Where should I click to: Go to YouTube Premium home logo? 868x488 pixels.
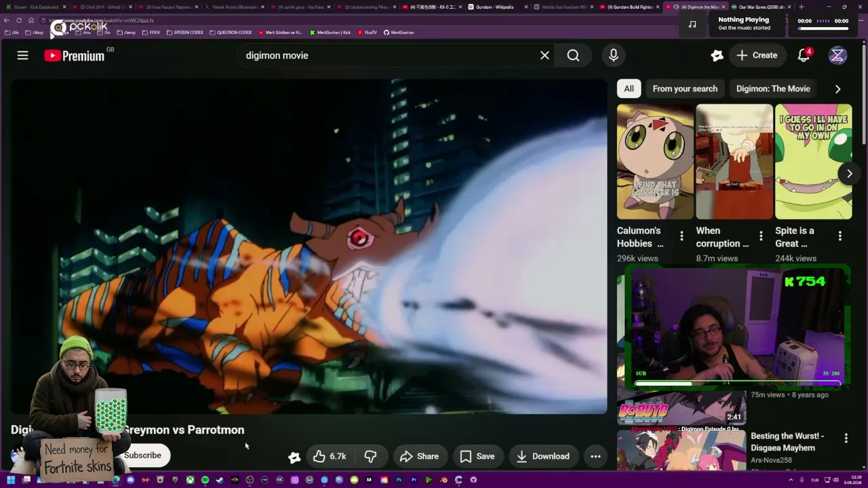point(75,56)
